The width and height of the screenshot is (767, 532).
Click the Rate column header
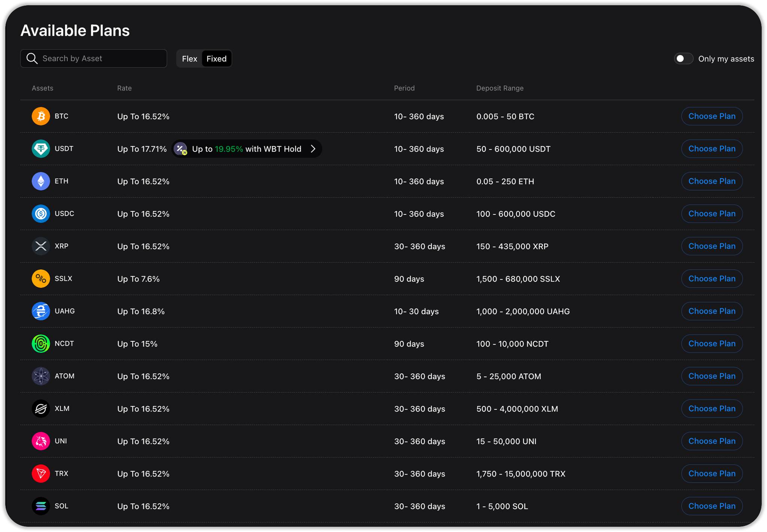[x=124, y=88]
